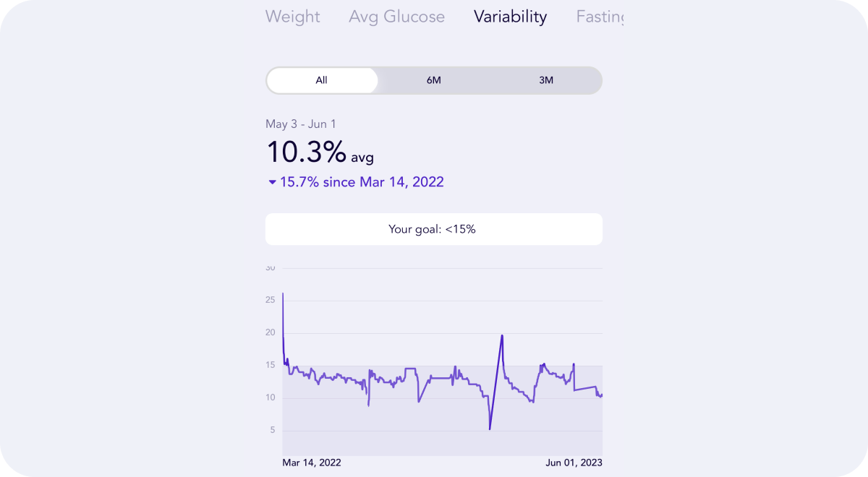Click the Jun 01, 2023 axis label
The image size is (868, 477).
pos(574,463)
